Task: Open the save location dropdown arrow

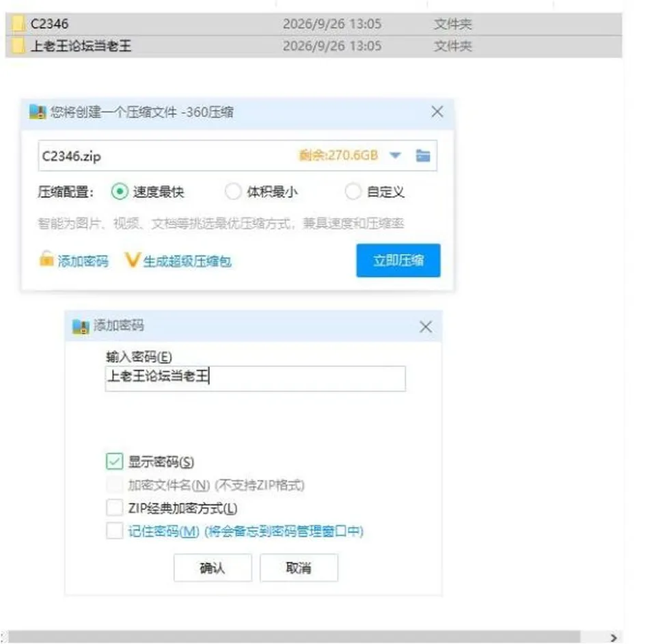Action: pos(395,156)
